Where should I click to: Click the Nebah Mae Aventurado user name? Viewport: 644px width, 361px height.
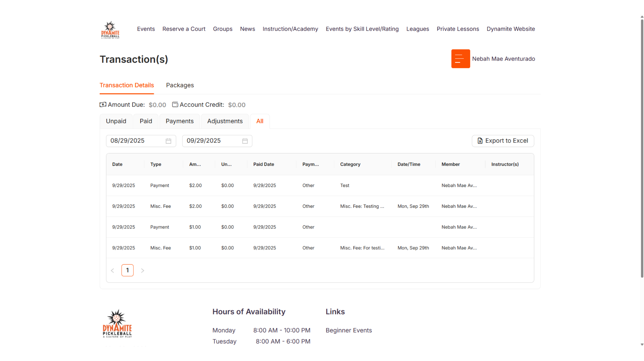503,59
